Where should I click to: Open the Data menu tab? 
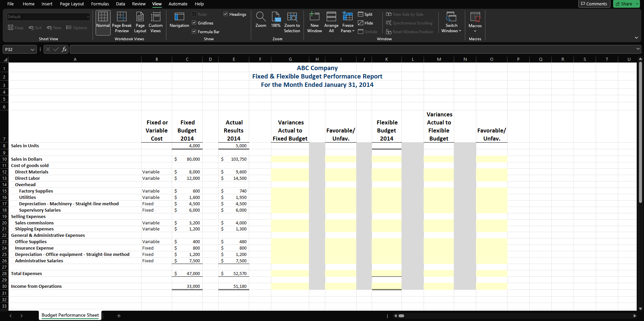(x=120, y=4)
